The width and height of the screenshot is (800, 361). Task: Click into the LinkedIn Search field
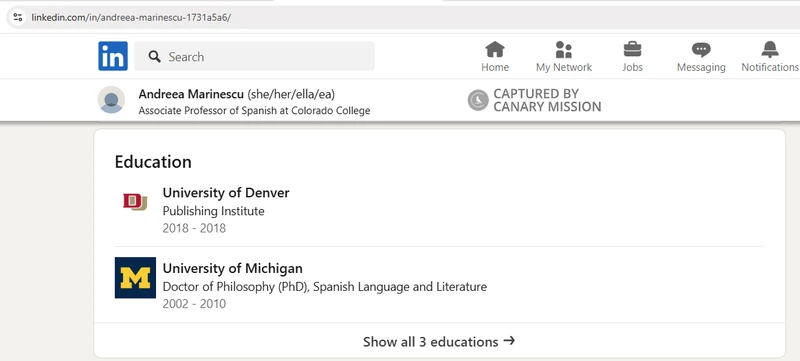[254, 56]
